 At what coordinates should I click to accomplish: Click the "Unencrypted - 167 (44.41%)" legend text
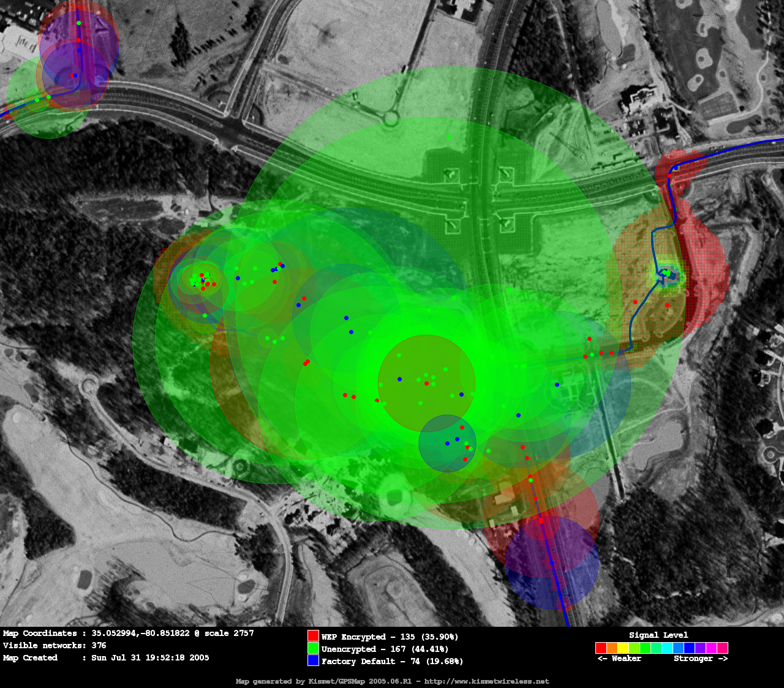(x=385, y=649)
